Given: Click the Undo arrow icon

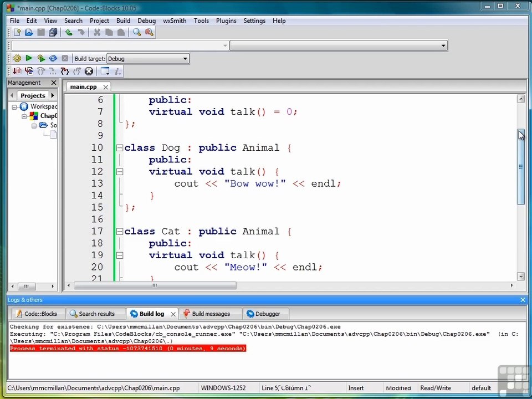Looking at the screenshot, I should tap(69, 32).
